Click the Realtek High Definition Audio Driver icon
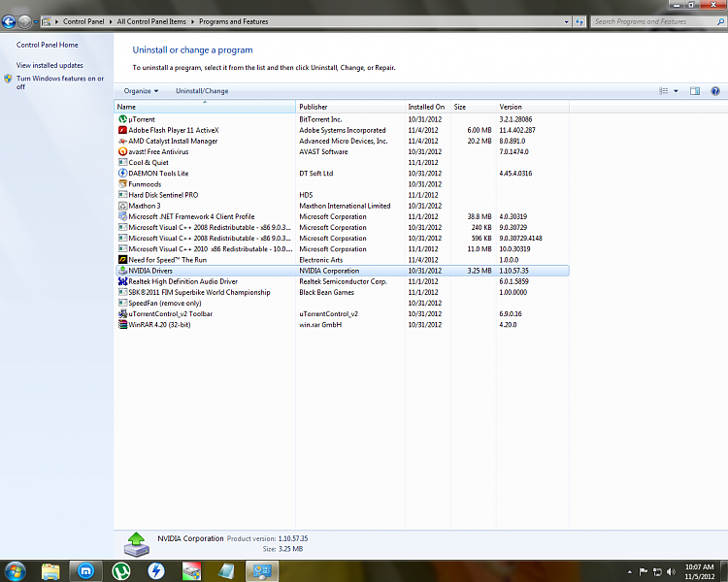This screenshot has height=582, width=728. pyautogui.click(x=122, y=281)
